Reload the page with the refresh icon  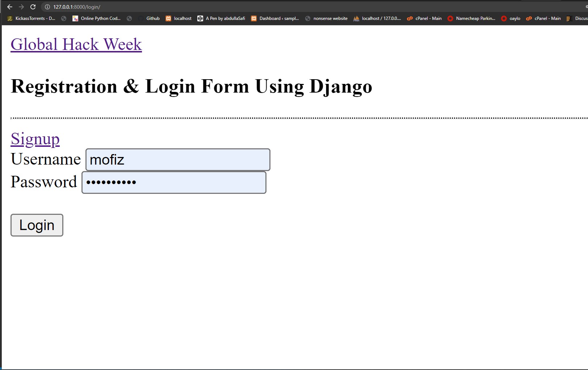point(33,7)
